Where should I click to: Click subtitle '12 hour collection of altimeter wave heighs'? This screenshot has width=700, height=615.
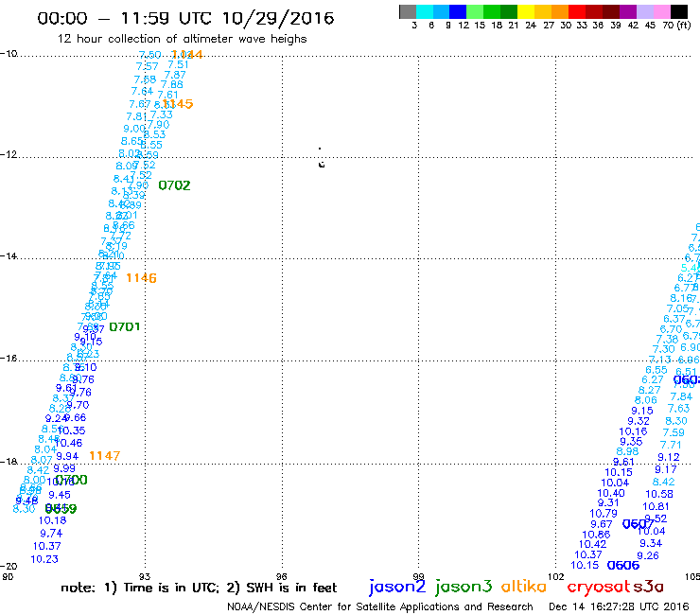pyautogui.click(x=183, y=39)
